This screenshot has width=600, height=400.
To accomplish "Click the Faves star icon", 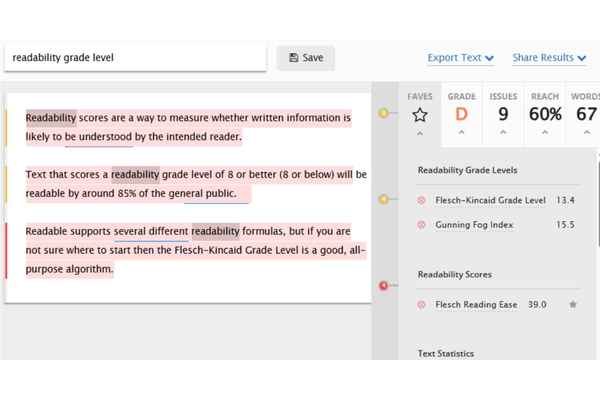I will pyautogui.click(x=420, y=115).
